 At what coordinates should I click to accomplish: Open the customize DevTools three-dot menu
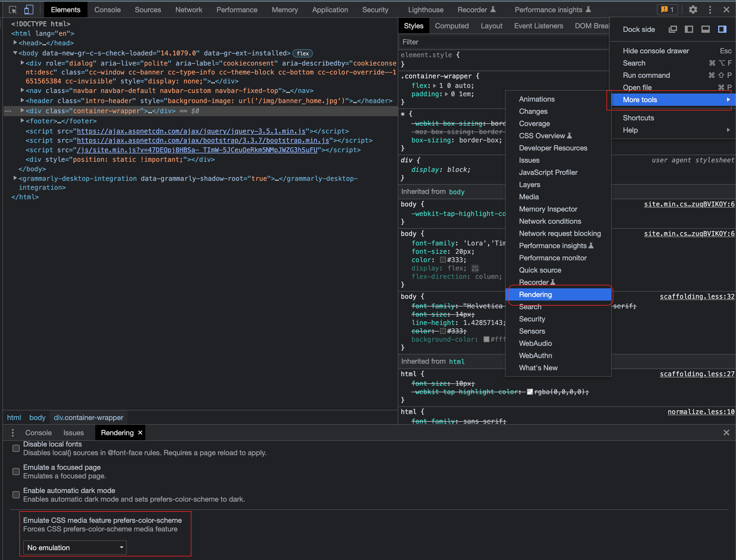[710, 10]
